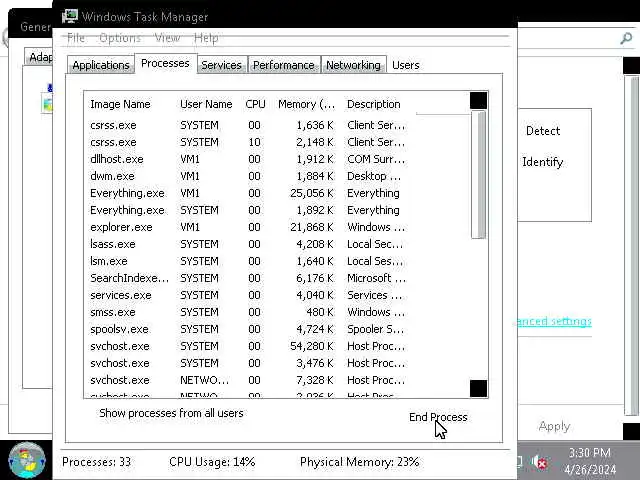Select csrss.exe with 1,636 K memory
This screenshot has width=640, height=480.
[x=248, y=125]
